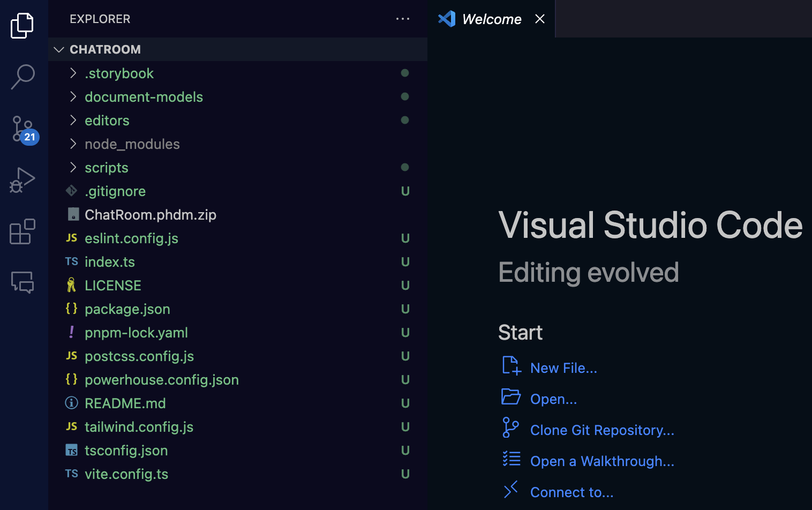The image size is (812, 510).
Task: Click the git status dot on scripts row
Action: 405,167
